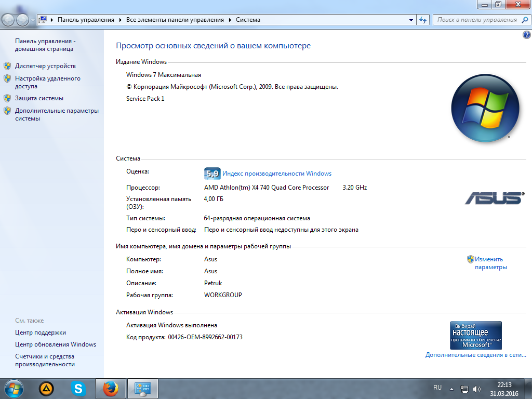The width and height of the screenshot is (532, 399).
Task: Select Все элементы панели управления breadcrumb
Action: 175,20
